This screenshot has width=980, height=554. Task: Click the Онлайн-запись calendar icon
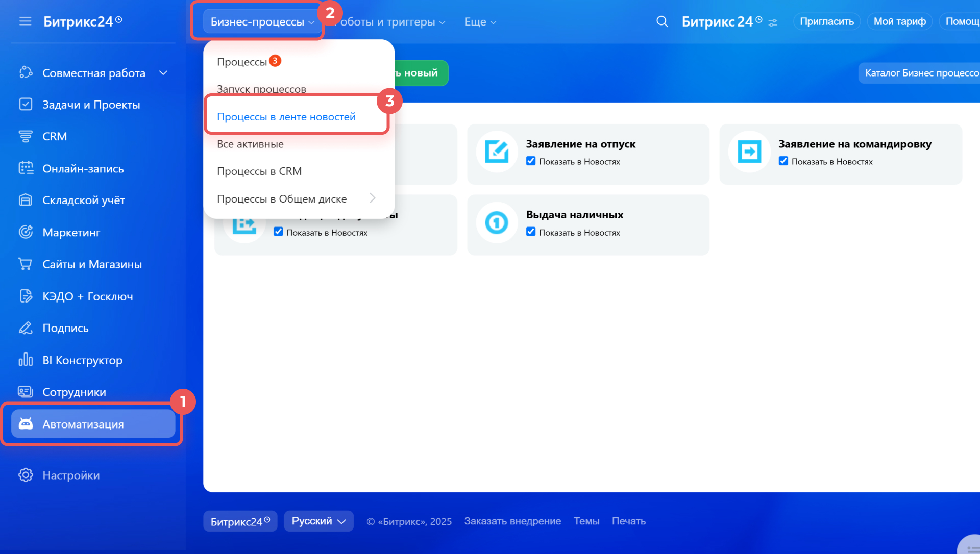tap(26, 168)
